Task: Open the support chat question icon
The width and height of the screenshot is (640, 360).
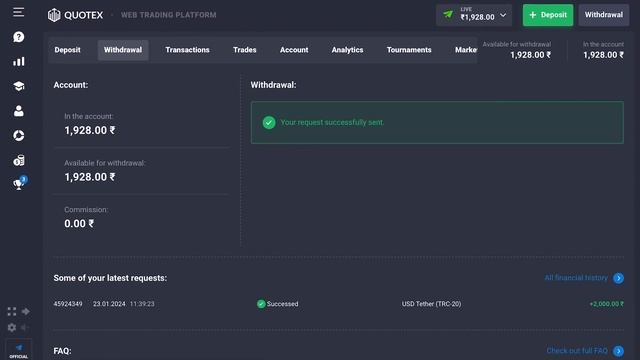Action: pos(18,37)
